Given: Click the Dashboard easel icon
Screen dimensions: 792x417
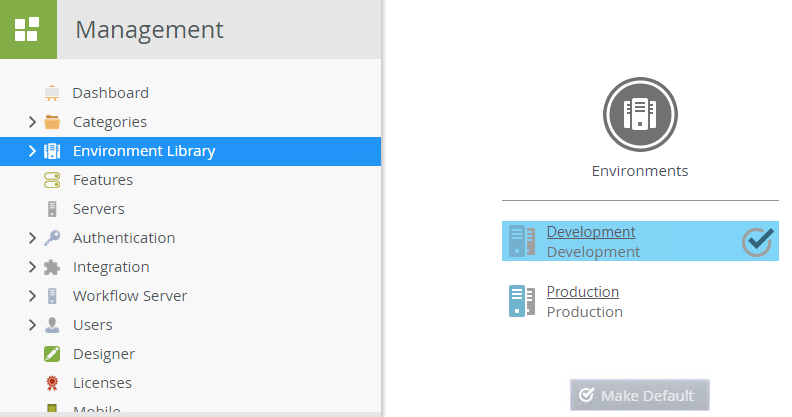Looking at the screenshot, I should coord(52,93).
